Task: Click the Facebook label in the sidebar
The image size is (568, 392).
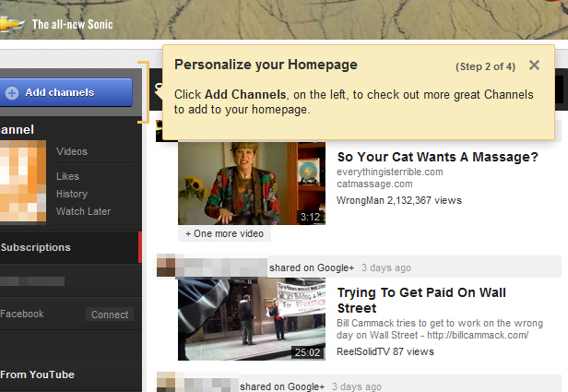Action: tap(22, 314)
